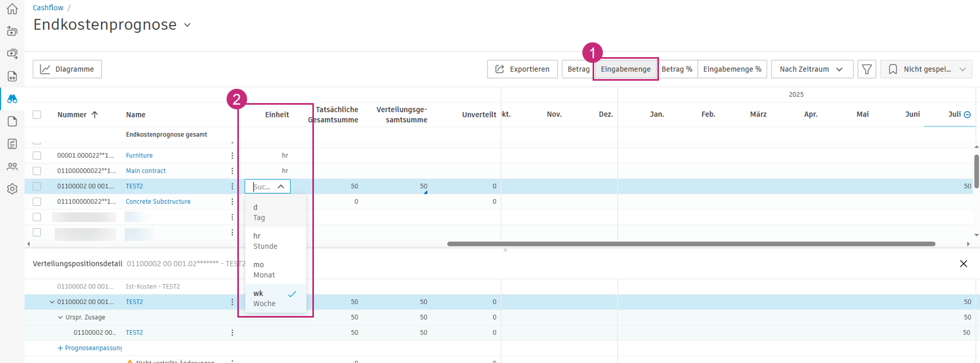Open the members people icon in sidebar

pos(12,166)
